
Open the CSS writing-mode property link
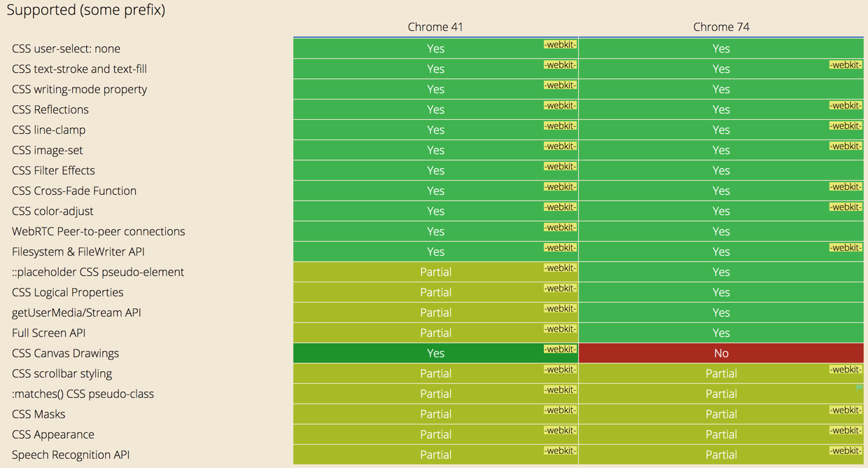pos(79,90)
